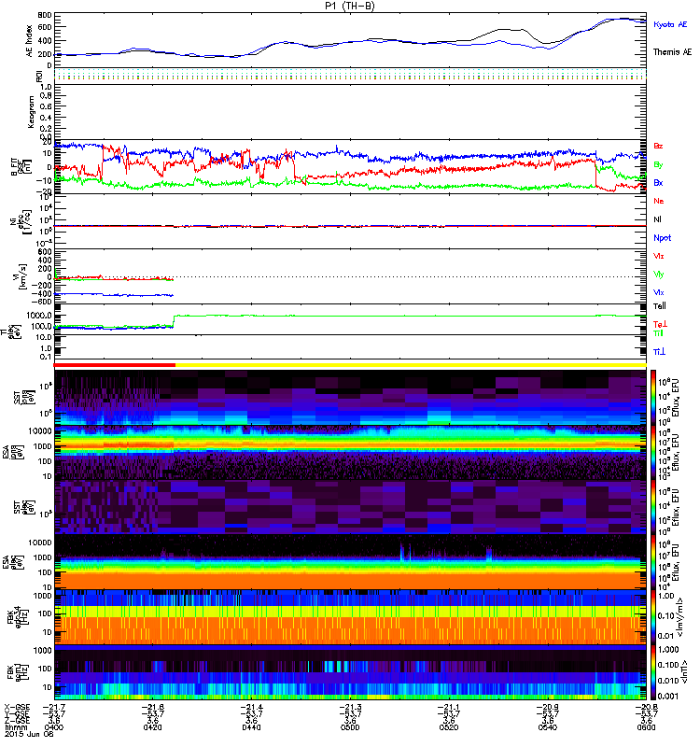700x747 pixels.
Task: Click the FBK edc34 [Hz] axis label
Action: 19,616
